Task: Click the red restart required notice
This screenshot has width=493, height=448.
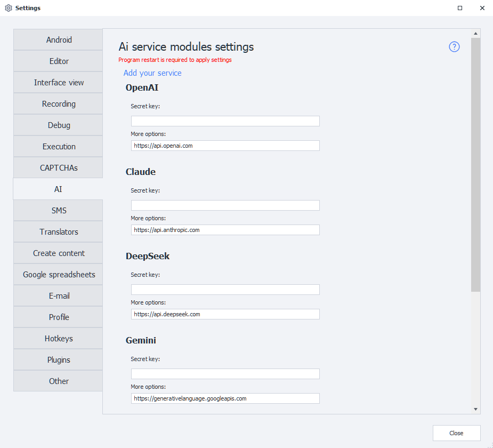Action: coord(175,60)
